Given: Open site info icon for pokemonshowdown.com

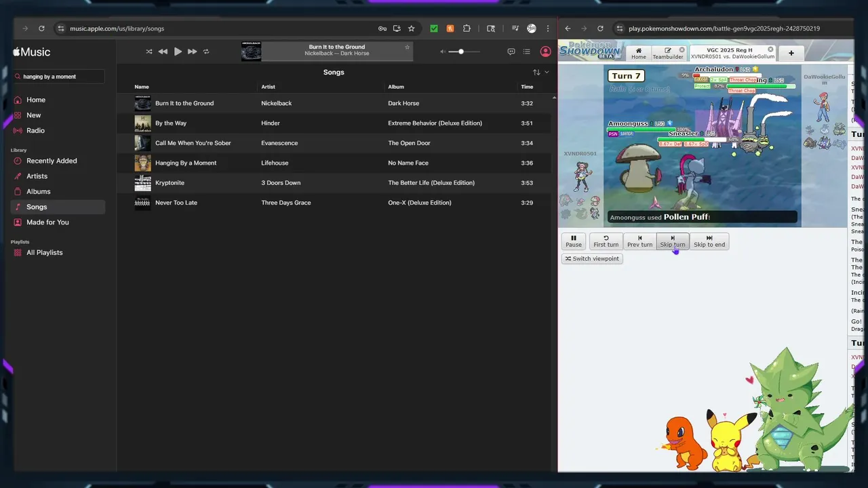Looking at the screenshot, I should (x=619, y=28).
